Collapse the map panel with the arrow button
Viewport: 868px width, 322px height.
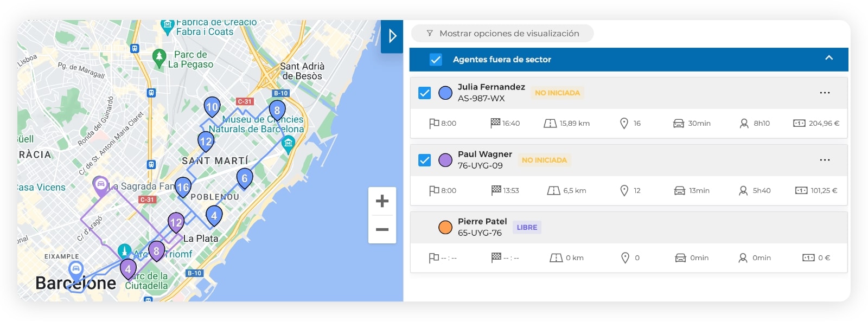(x=392, y=36)
